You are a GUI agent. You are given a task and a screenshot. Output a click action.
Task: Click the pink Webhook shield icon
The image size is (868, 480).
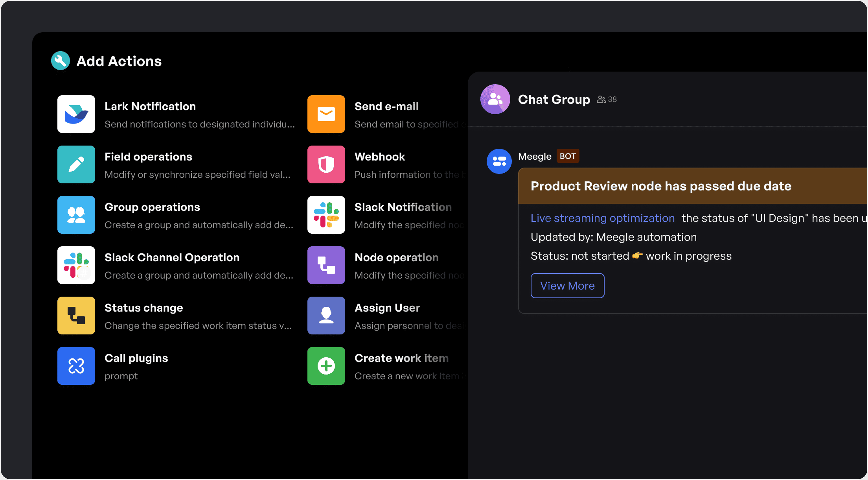[x=326, y=164]
